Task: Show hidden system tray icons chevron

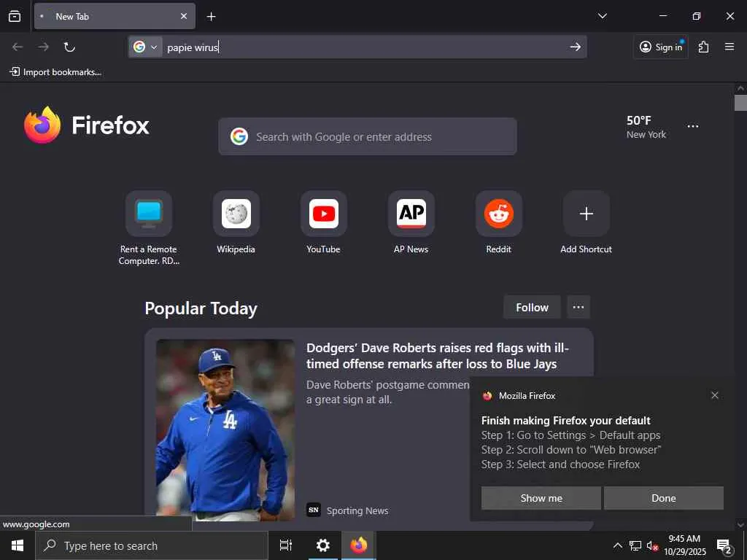Action: [x=617, y=545]
